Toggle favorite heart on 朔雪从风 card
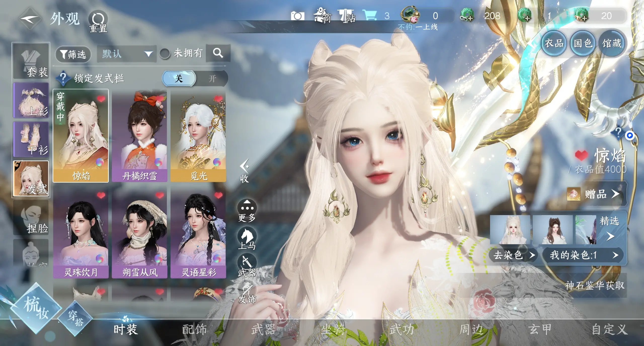Screen dimensions: 644x346 coord(160,195)
